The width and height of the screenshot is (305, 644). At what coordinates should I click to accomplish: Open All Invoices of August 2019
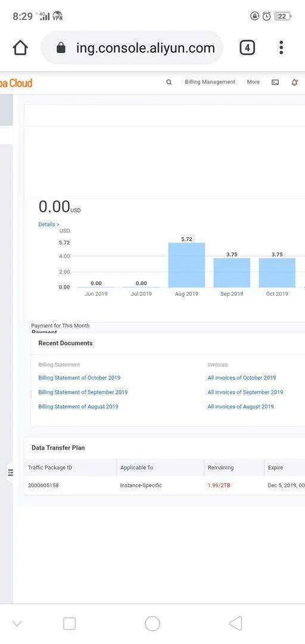241,407
